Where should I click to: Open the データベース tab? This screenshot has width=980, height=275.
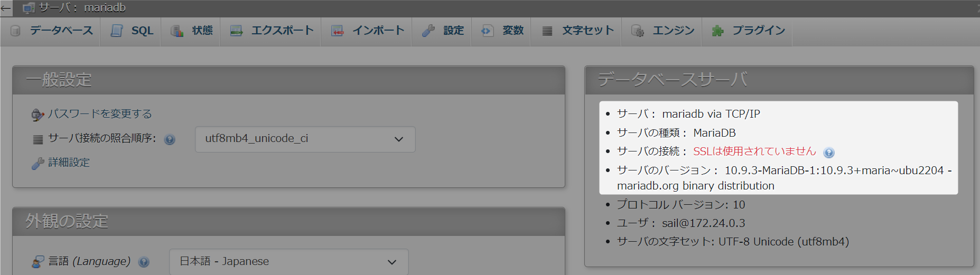click(51, 31)
